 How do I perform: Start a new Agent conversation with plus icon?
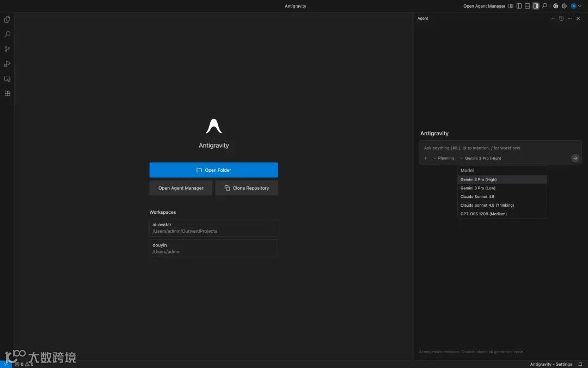coord(553,19)
